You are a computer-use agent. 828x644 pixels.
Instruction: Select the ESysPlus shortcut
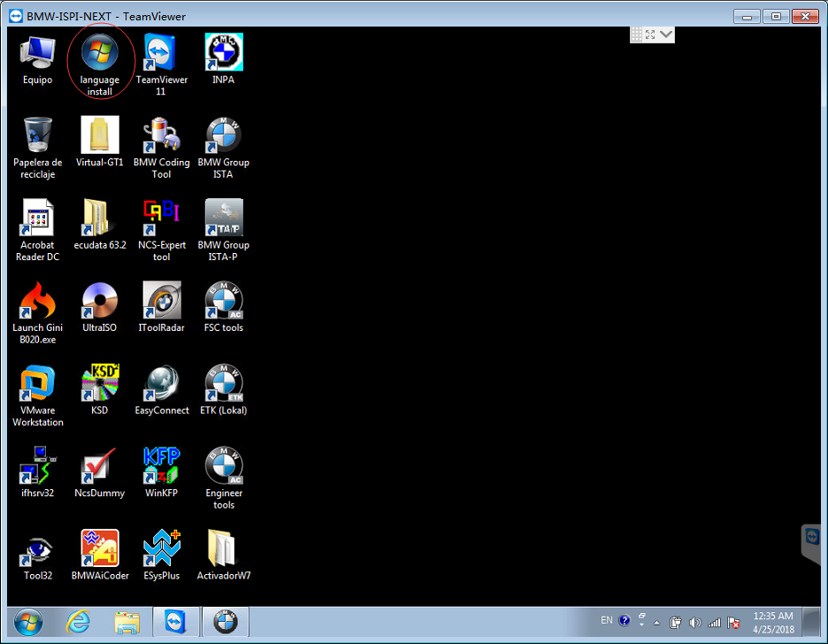[161, 556]
